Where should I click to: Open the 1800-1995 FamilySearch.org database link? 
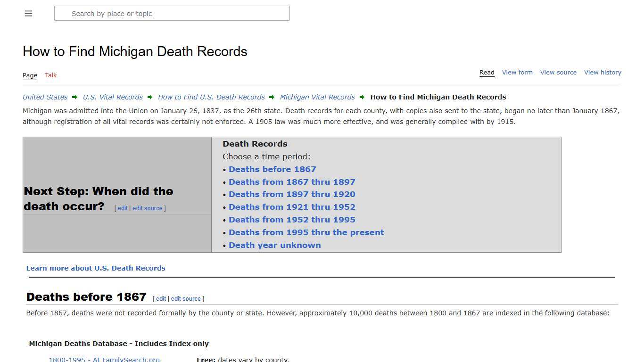pos(104,359)
